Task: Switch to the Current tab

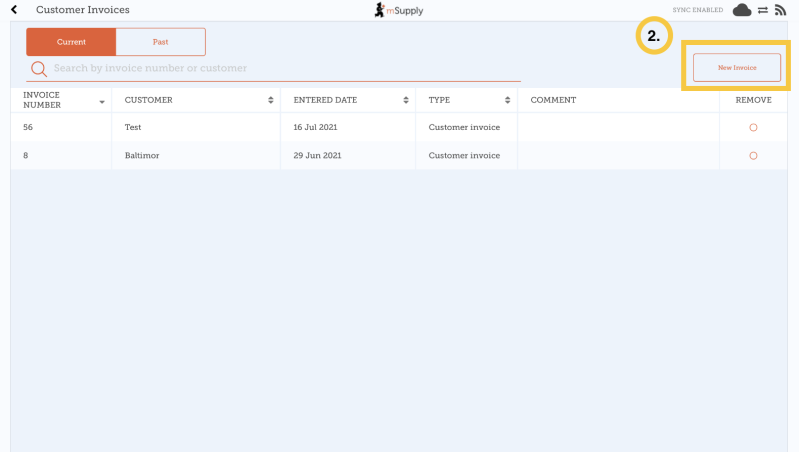Action: point(71,42)
